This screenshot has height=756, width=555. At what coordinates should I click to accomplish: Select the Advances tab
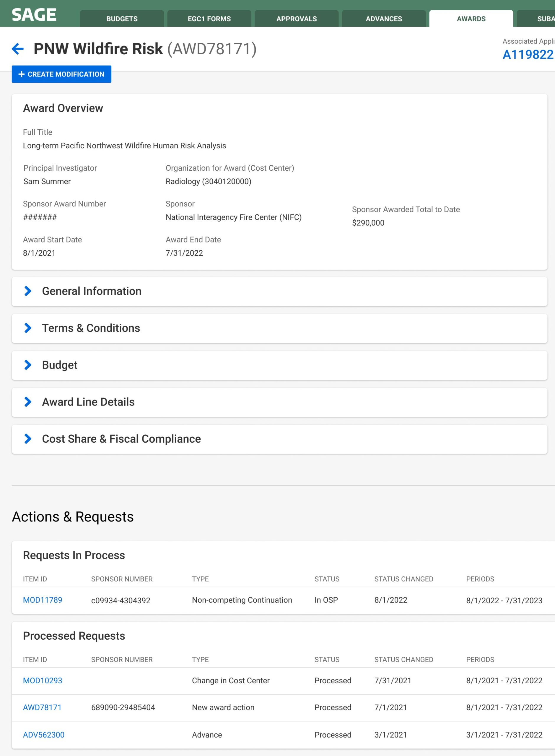(384, 19)
